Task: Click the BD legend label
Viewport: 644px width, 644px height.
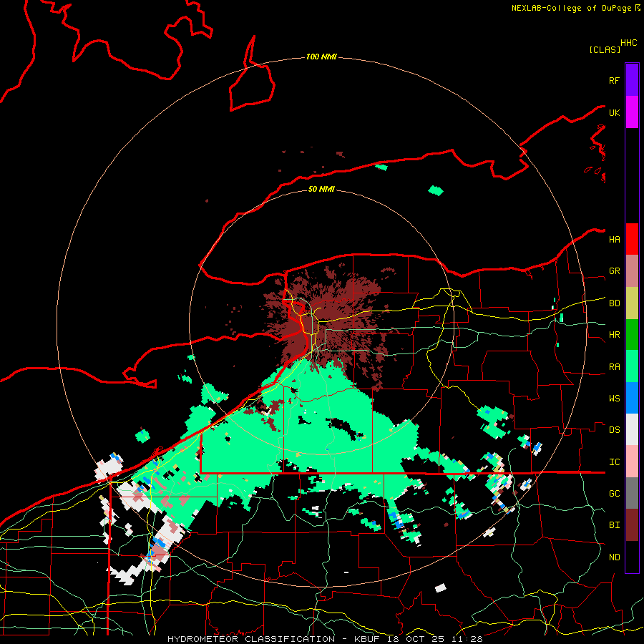Action: (x=614, y=303)
